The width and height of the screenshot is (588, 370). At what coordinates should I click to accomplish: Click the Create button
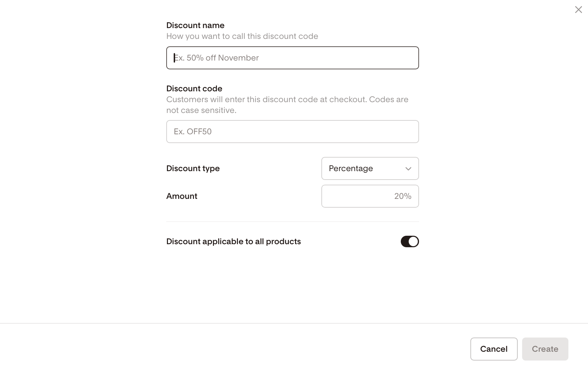click(x=545, y=349)
